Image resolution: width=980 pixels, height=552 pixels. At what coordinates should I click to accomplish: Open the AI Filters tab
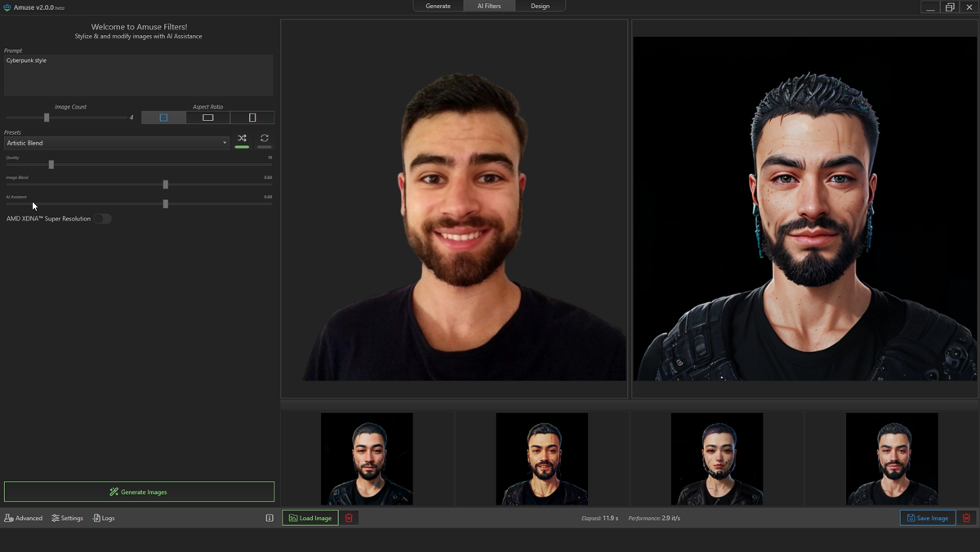[488, 6]
